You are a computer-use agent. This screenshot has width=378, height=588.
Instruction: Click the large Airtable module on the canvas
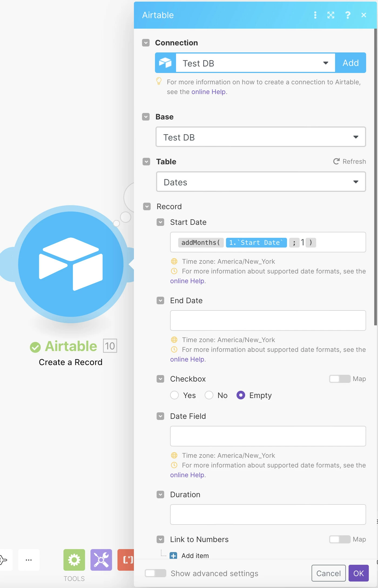pyautogui.click(x=71, y=264)
